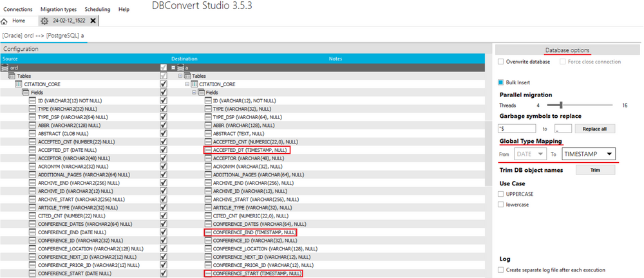Open the Scheduling menu
The image size is (644, 278).
97,10
